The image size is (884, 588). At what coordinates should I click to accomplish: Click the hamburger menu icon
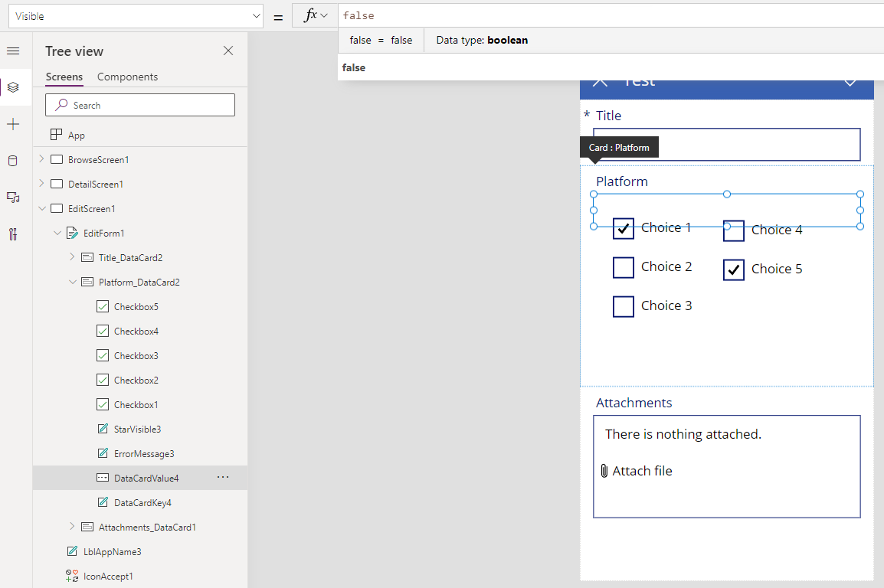point(12,51)
